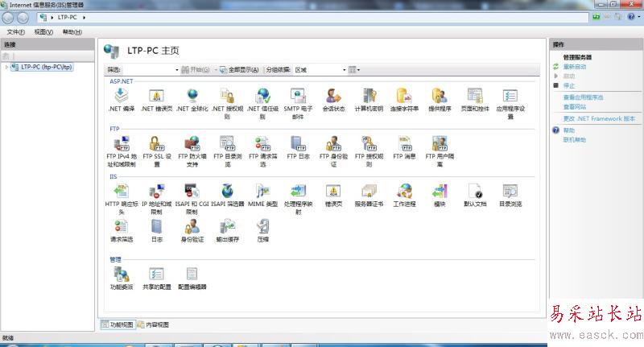Click the 联机帮助 link
Screen dimensions: 644x347
575,139
